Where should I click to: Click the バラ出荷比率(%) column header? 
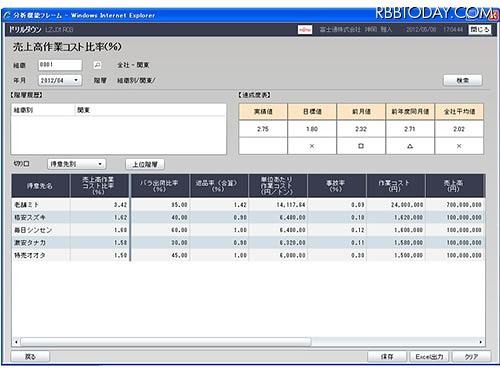(160, 186)
